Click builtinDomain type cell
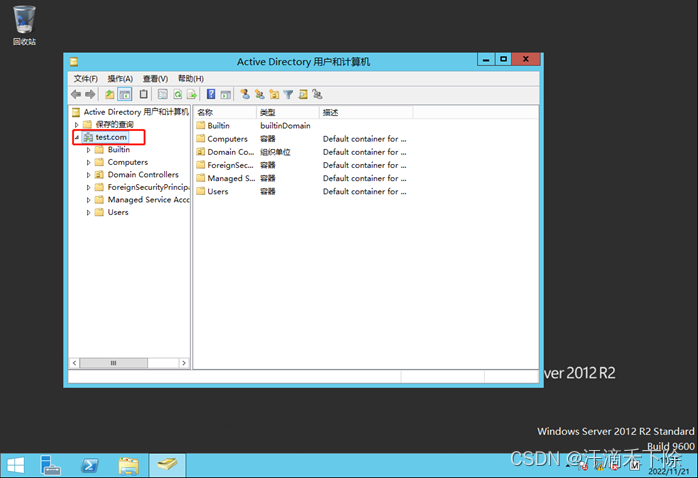The width and height of the screenshot is (698, 478). 285,126
